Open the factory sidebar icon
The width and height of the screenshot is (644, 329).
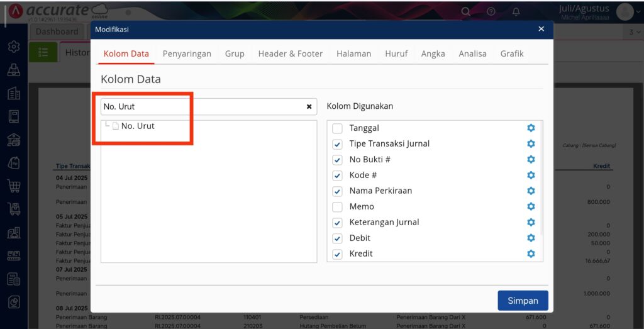14,233
